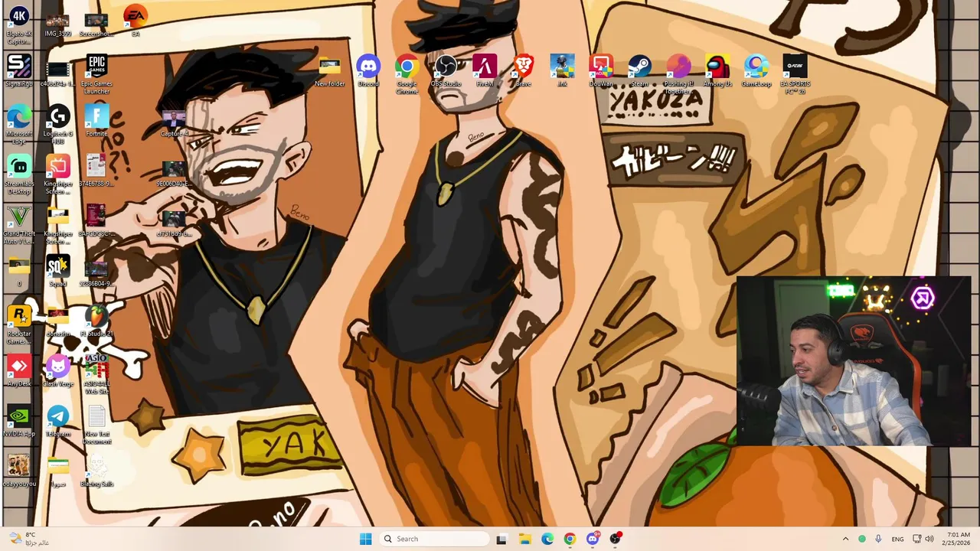The image size is (980, 551).
Task: Open the volume control in tray
Action: 929,539
